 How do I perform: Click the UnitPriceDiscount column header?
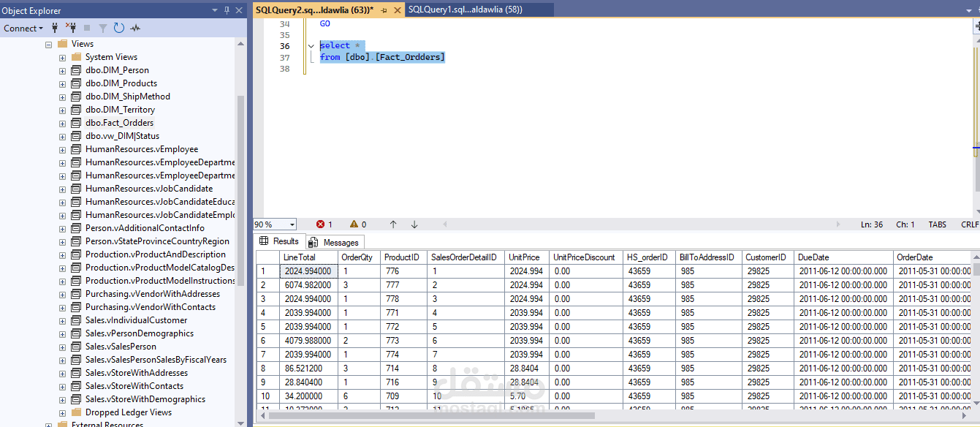pos(585,257)
